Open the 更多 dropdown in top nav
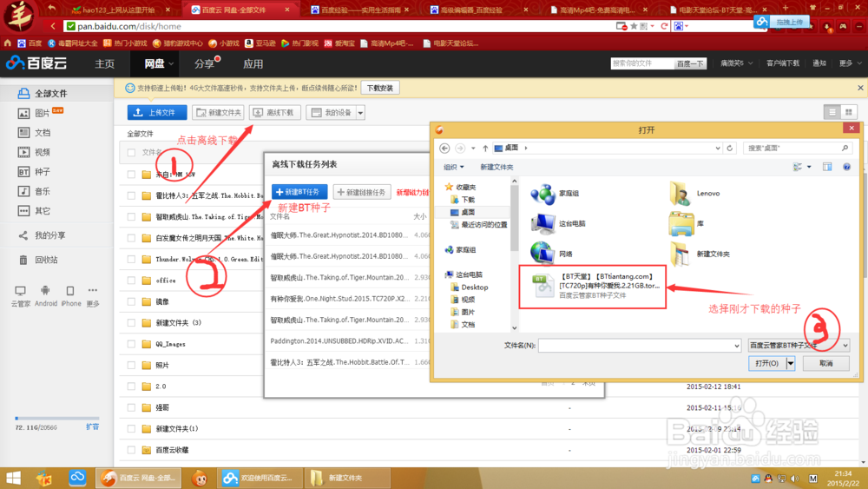The height and width of the screenshot is (489, 868). (850, 63)
